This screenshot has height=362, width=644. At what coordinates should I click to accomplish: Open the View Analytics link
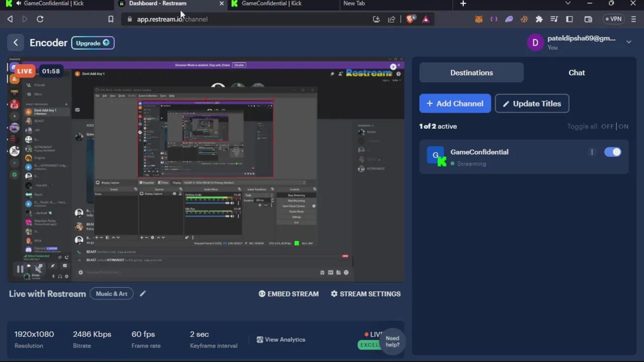281,339
